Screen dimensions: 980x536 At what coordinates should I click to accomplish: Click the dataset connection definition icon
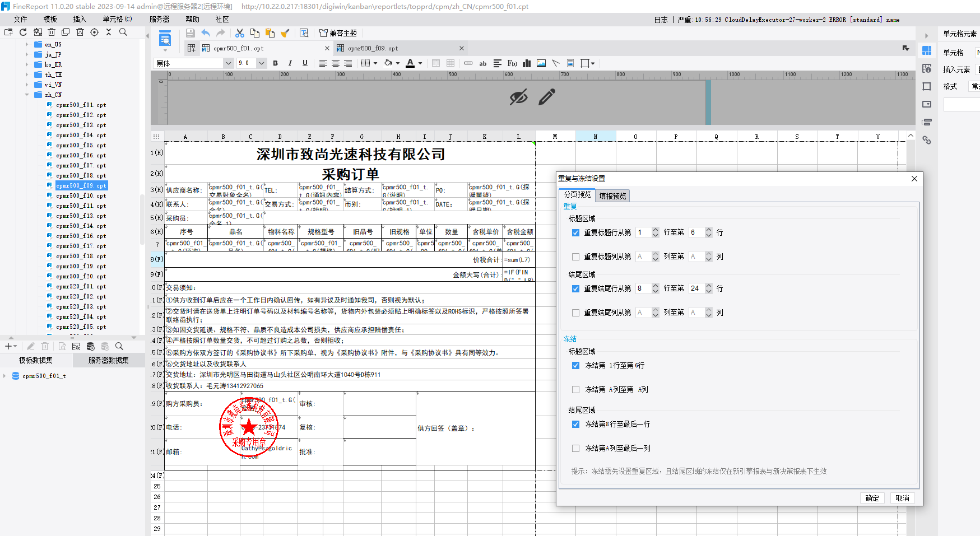[x=76, y=347]
